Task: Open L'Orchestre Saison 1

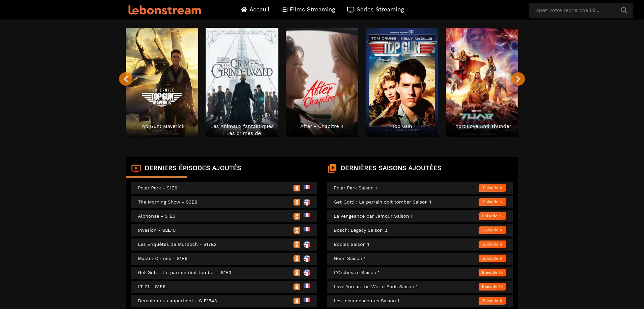Action: (x=420, y=273)
